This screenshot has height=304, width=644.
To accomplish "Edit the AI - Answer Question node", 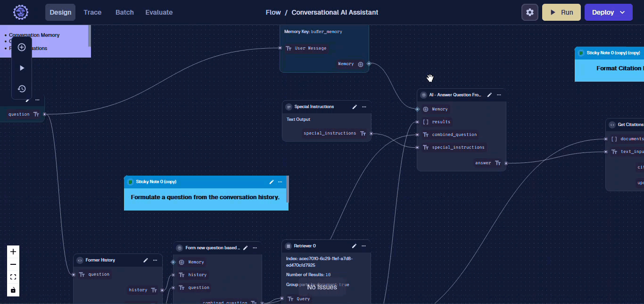I will 489,95.
